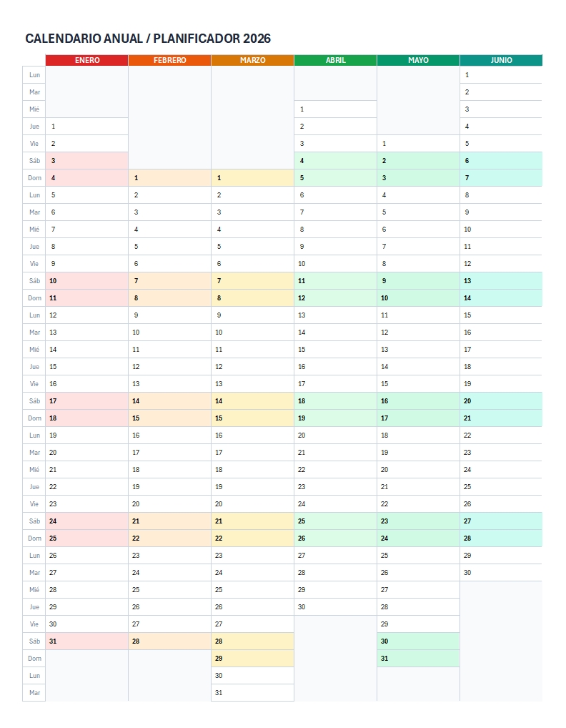The height and width of the screenshot is (728, 566).
Task: Click Sunday May 31 highlighted cell
Action: click(x=418, y=659)
